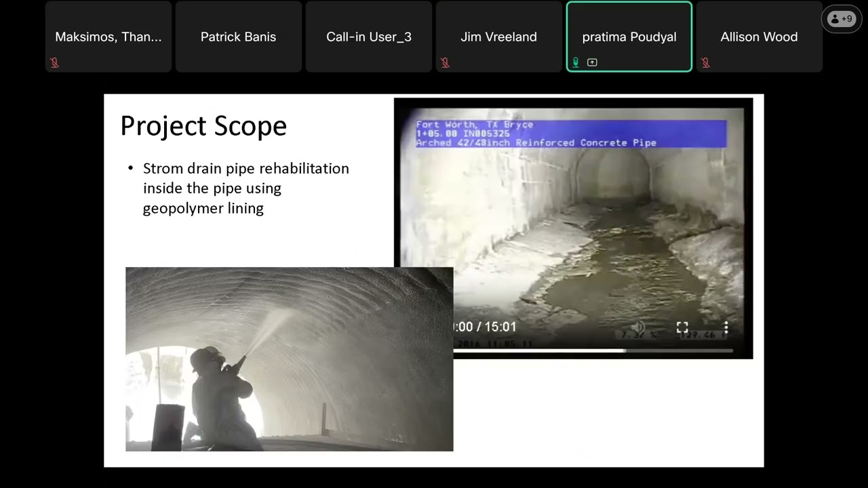Viewport: 868px width, 488px height.
Task: Select the Patrick Banis participant tile
Action: pyautogui.click(x=239, y=37)
